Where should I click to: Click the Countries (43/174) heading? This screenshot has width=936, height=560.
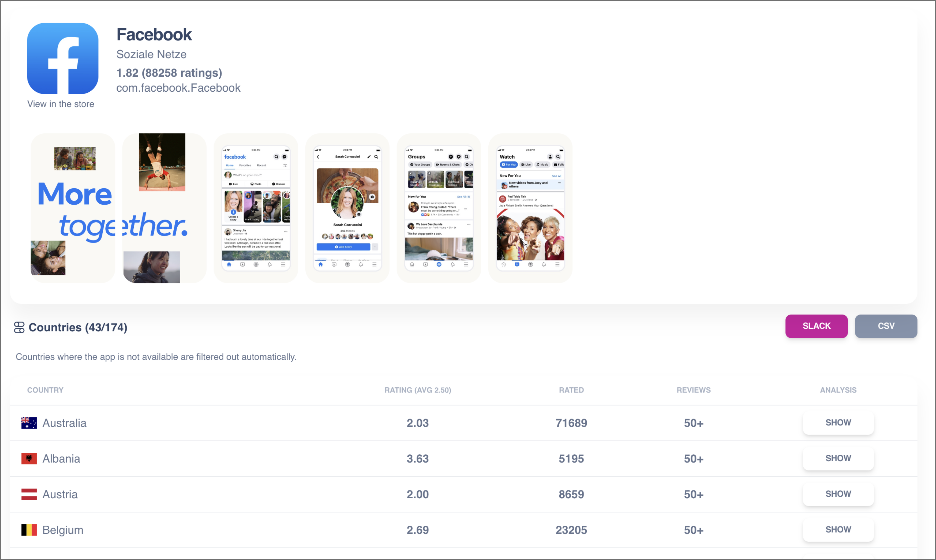[78, 327]
